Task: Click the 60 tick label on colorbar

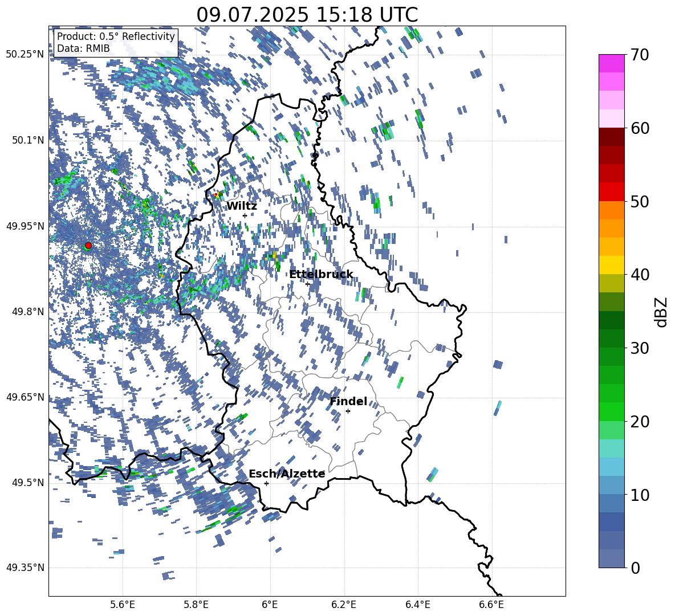Action: tap(640, 128)
